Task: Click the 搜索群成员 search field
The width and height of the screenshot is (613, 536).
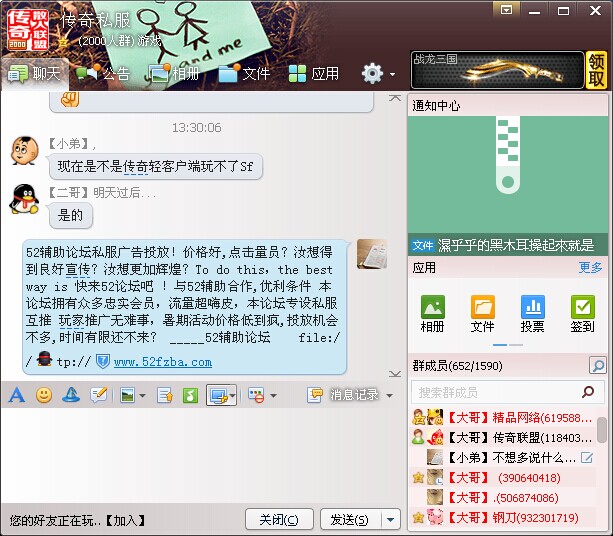Action: click(x=507, y=392)
